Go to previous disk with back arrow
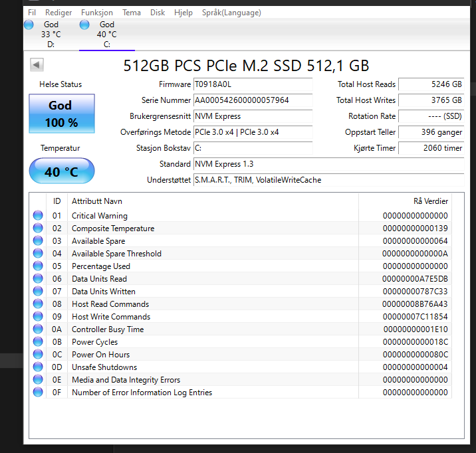This screenshot has width=476, height=453. [x=37, y=64]
